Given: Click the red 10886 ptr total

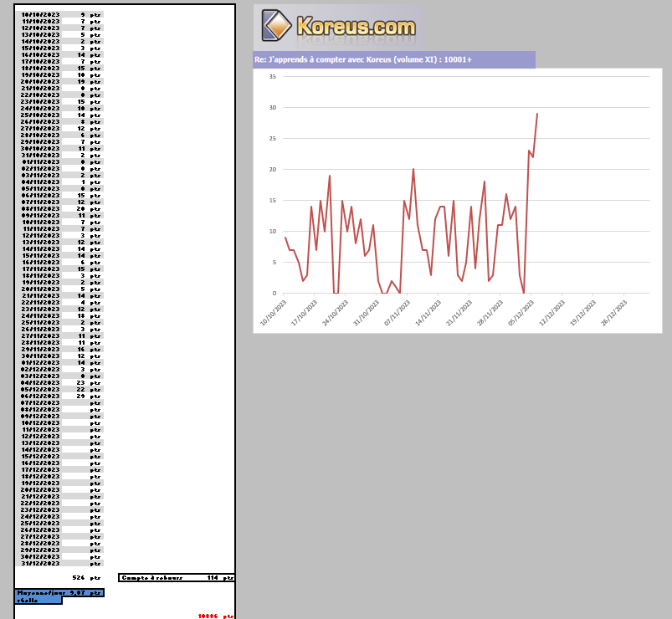Looking at the screenshot, I should (208, 616).
